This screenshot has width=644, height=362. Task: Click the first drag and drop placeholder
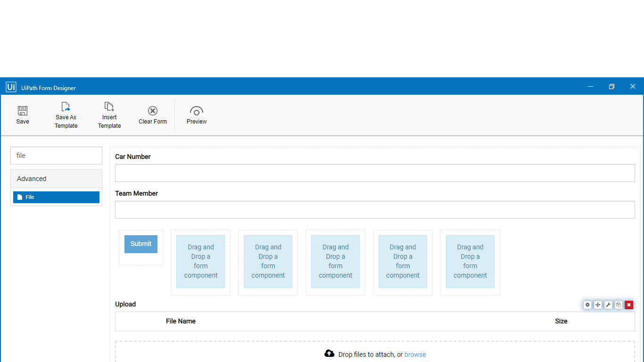click(x=201, y=262)
